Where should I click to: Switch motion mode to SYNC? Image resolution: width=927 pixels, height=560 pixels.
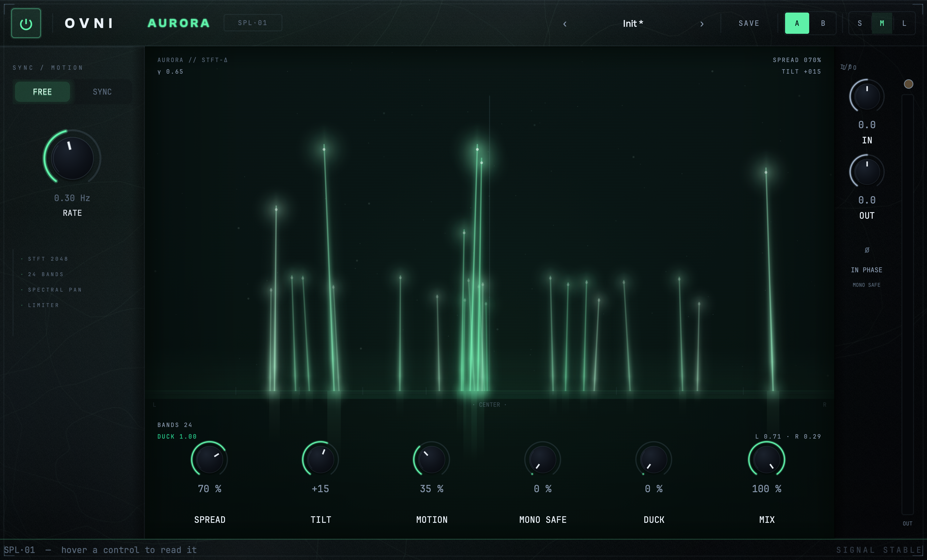[x=102, y=92]
